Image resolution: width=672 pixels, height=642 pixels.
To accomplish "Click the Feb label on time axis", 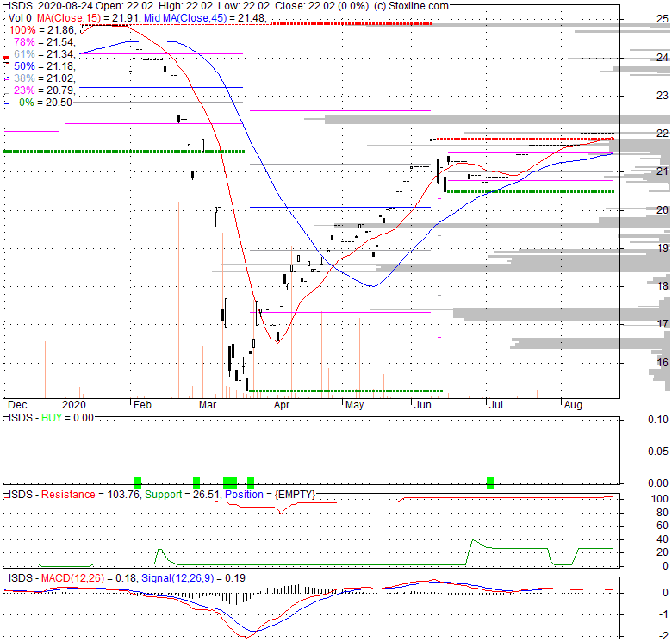I will click(x=142, y=404).
